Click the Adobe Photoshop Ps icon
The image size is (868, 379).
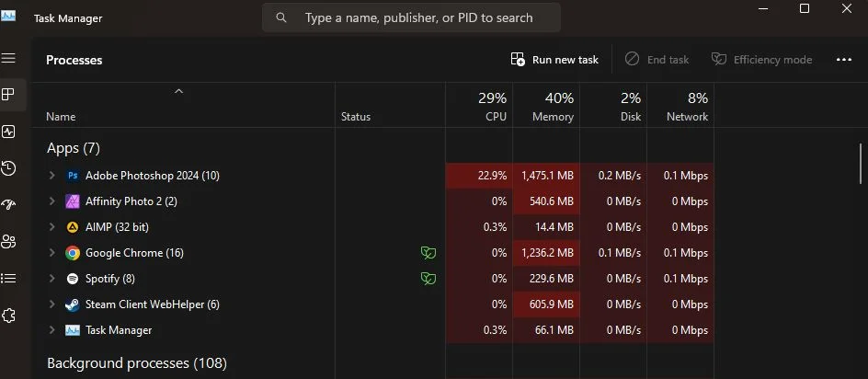[x=73, y=176]
